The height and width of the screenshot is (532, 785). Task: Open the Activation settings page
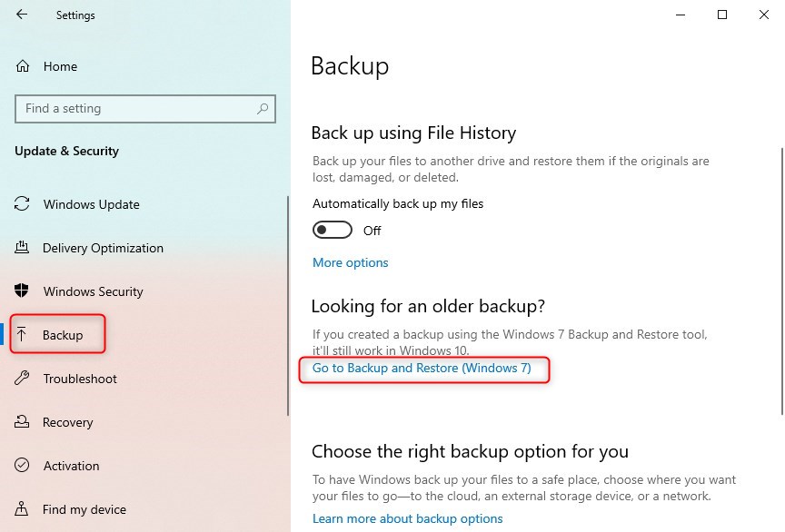(71, 466)
